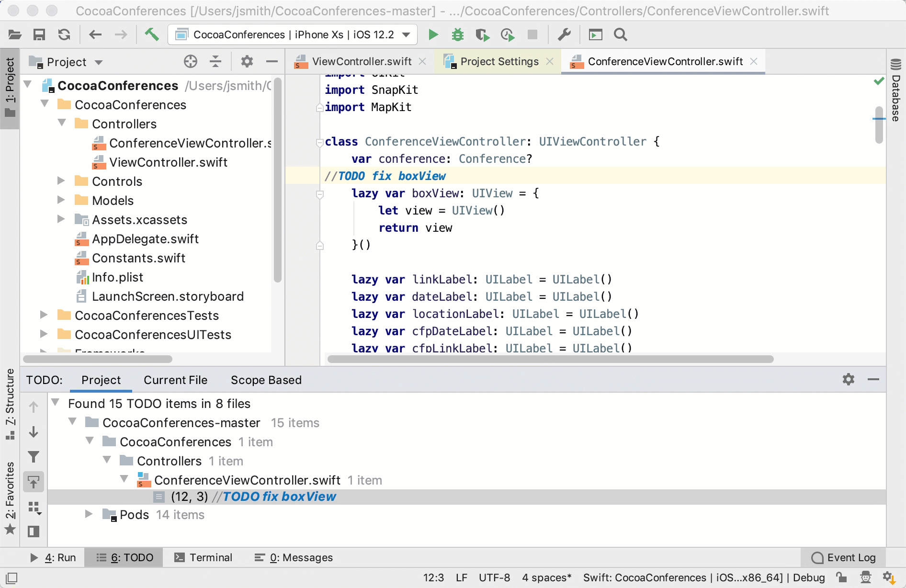Screen dimensions: 906x588
Task: Toggle tool window bars icon at bottom-left
Action: (x=12, y=577)
